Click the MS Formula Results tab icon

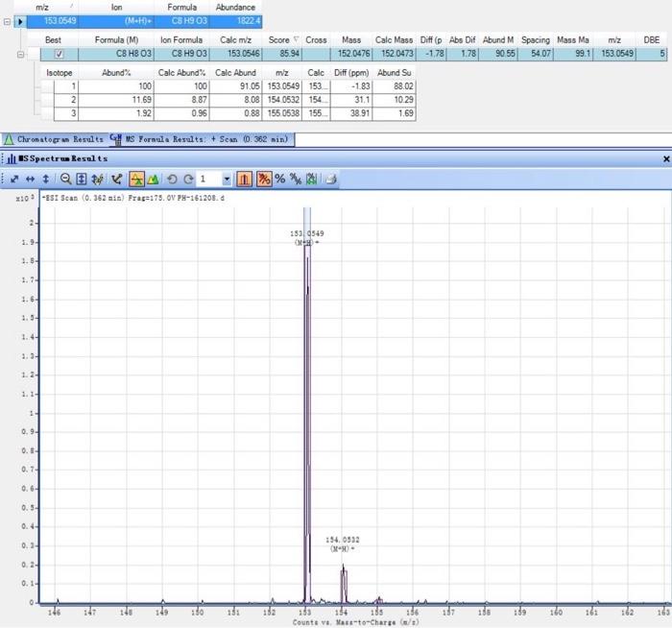tap(116, 139)
